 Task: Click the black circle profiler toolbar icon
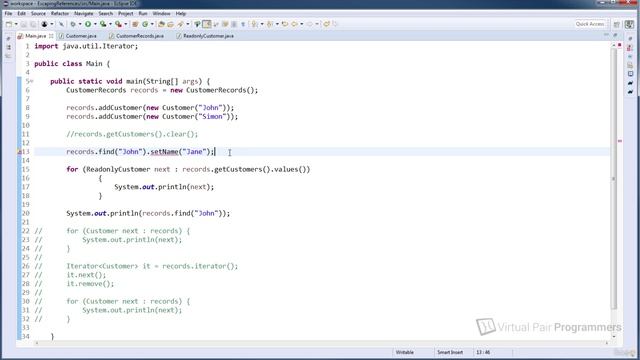coord(44,24)
